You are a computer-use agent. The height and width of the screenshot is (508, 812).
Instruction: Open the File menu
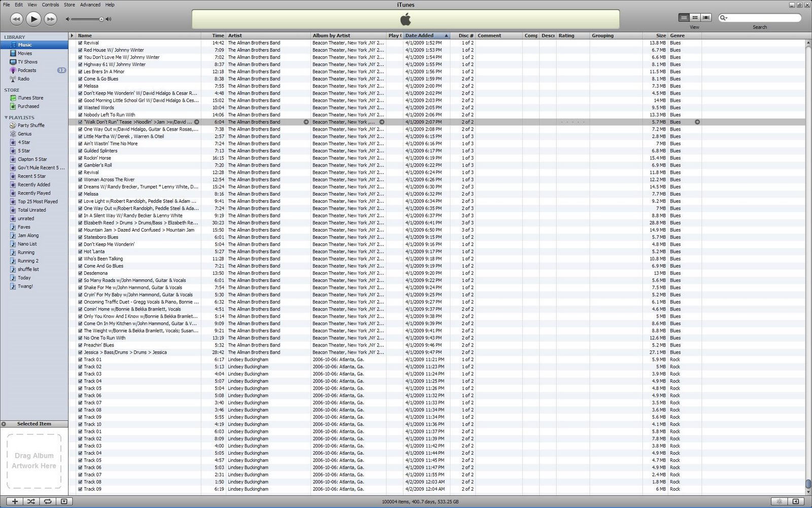pyautogui.click(x=6, y=5)
